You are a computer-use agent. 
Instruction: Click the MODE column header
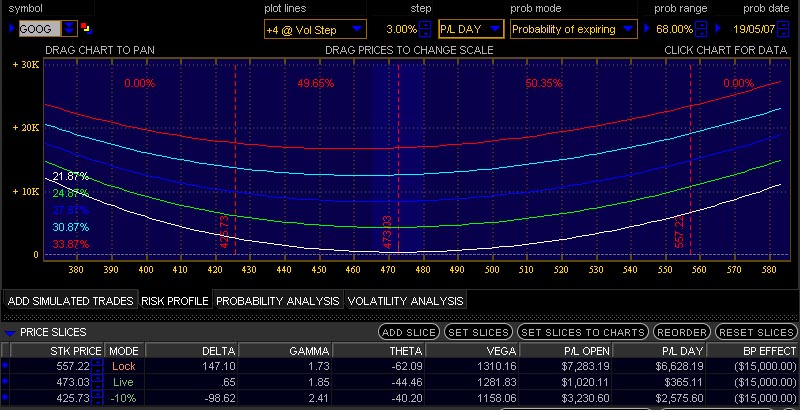click(x=124, y=351)
